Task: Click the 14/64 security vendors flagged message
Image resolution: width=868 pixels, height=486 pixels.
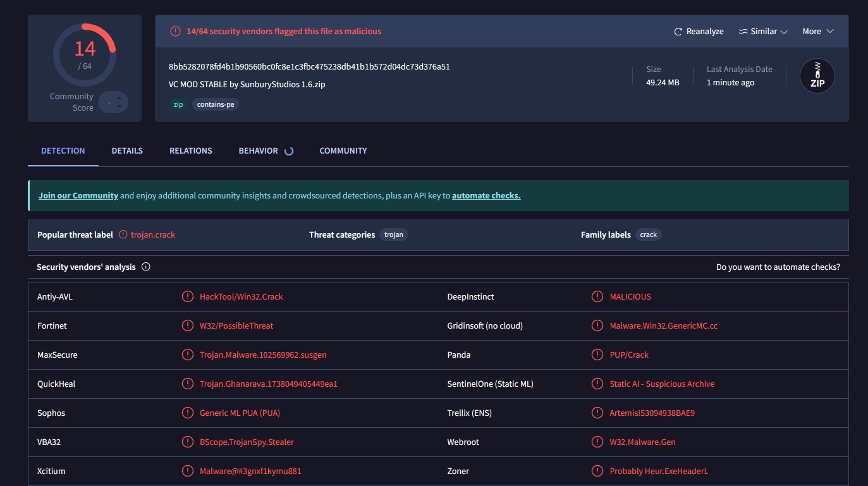Action: [x=284, y=31]
